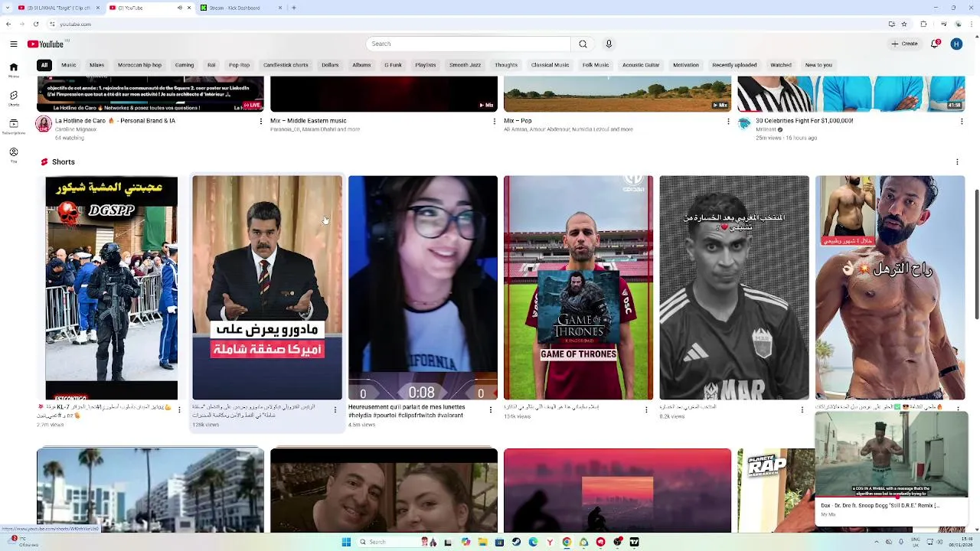Screen dimensions: 980x551
Task: Play the DGSPP police short thumbnail
Action: pyautogui.click(x=112, y=288)
